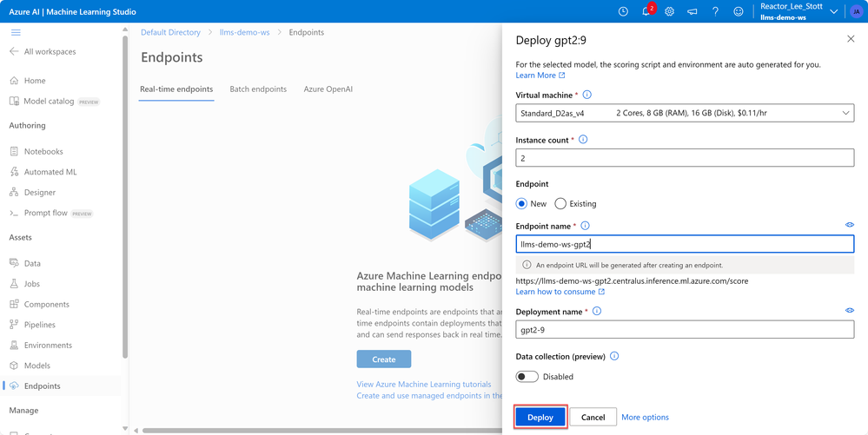
Task: Select the Existing endpoint radio button
Action: pyautogui.click(x=560, y=204)
